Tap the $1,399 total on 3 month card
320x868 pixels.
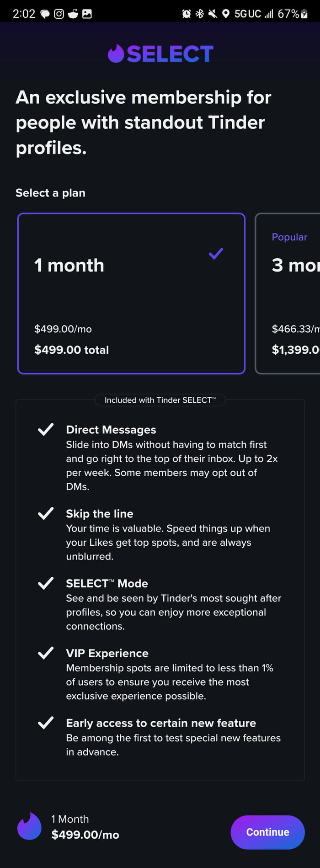pos(295,350)
